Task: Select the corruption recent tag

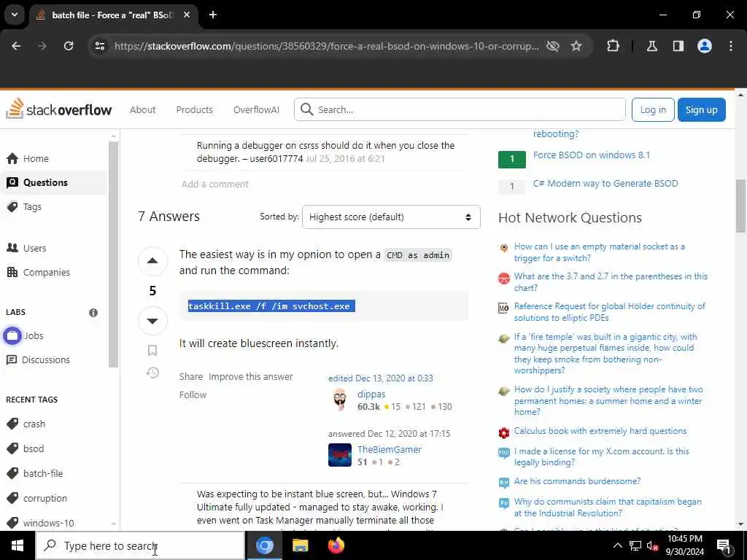Action: click(x=44, y=498)
